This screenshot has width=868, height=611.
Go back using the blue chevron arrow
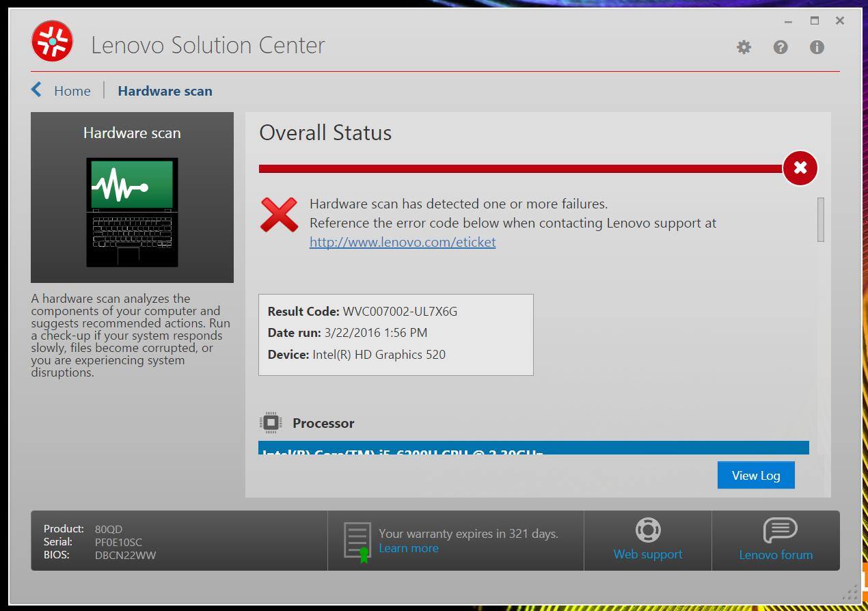[x=37, y=90]
